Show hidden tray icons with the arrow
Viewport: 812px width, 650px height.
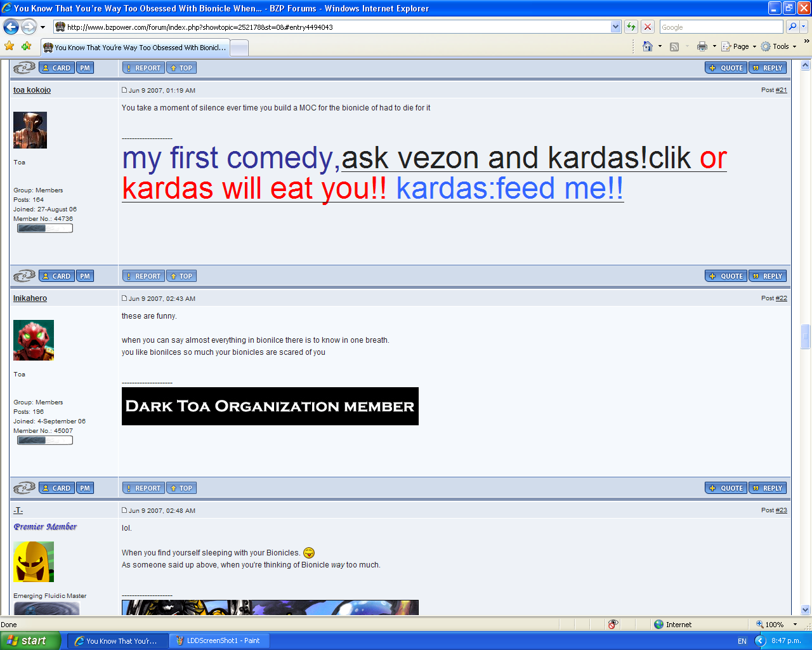760,641
